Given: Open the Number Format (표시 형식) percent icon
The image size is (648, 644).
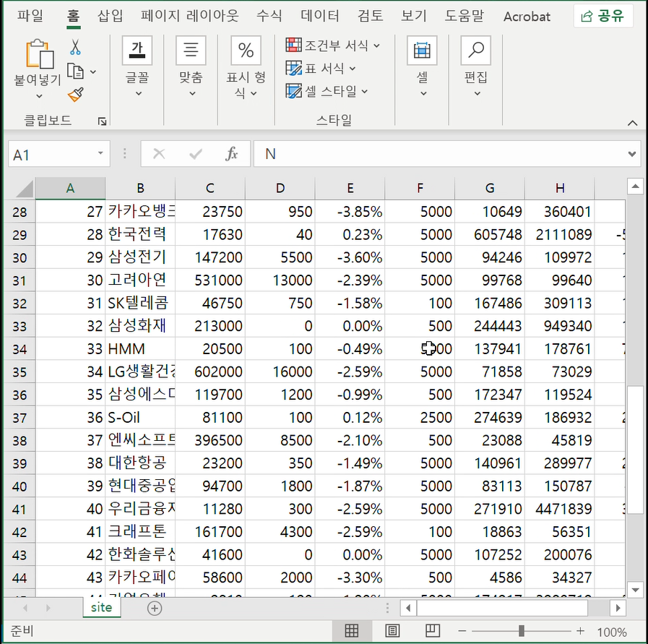Looking at the screenshot, I should click(x=246, y=51).
